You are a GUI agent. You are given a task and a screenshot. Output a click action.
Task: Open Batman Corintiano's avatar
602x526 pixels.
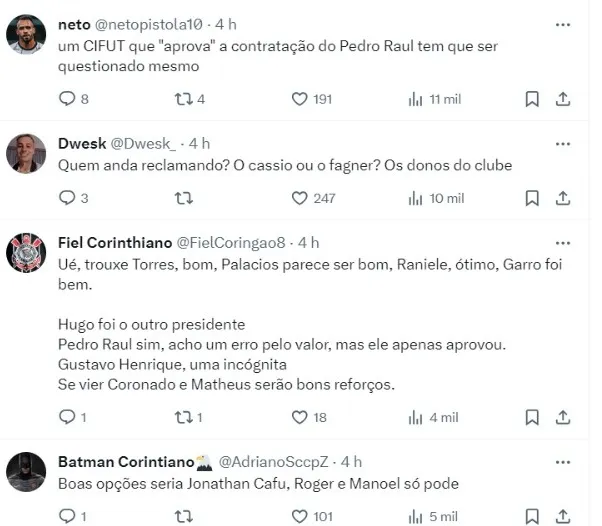pyautogui.click(x=26, y=472)
